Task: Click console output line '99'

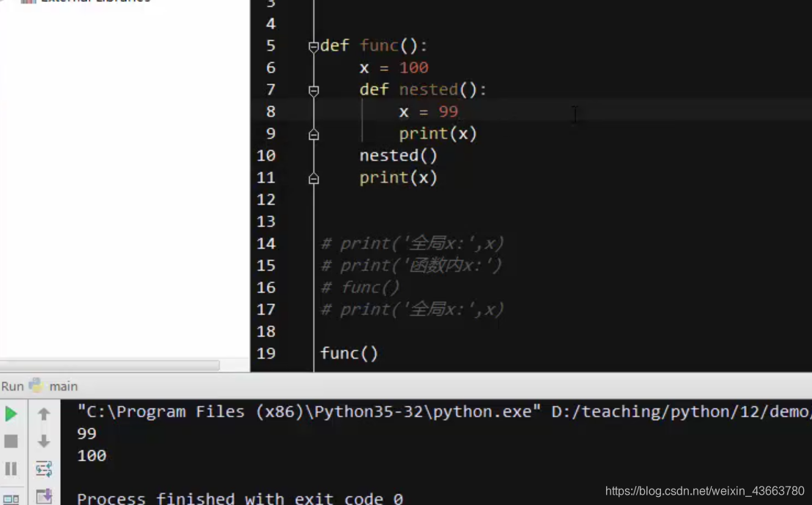Action: click(86, 433)
